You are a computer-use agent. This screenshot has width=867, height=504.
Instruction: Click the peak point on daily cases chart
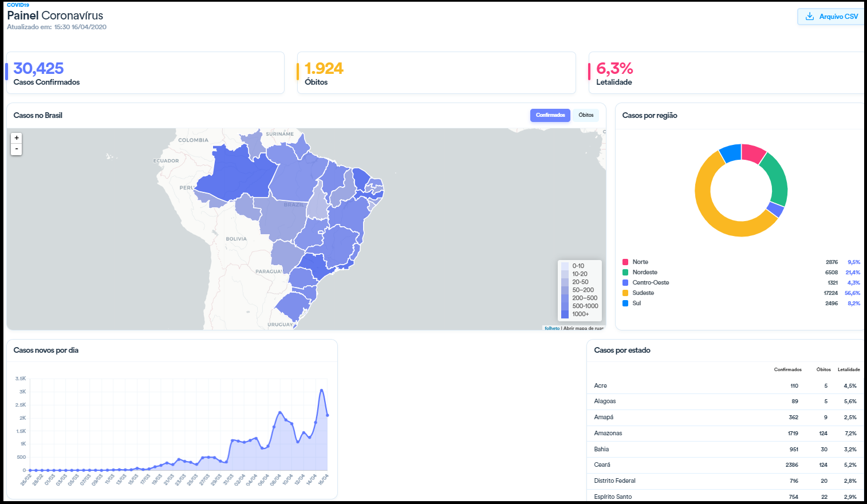click(321, 390)
